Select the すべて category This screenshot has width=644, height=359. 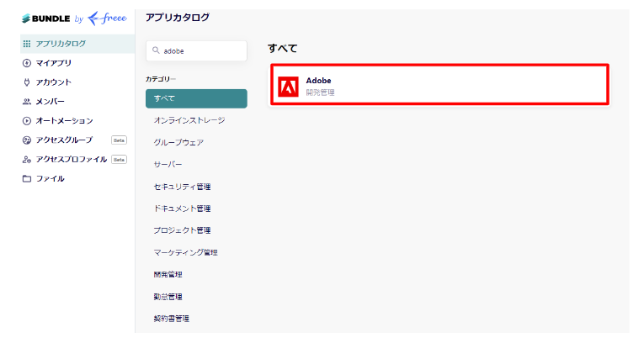pos(196,98)
